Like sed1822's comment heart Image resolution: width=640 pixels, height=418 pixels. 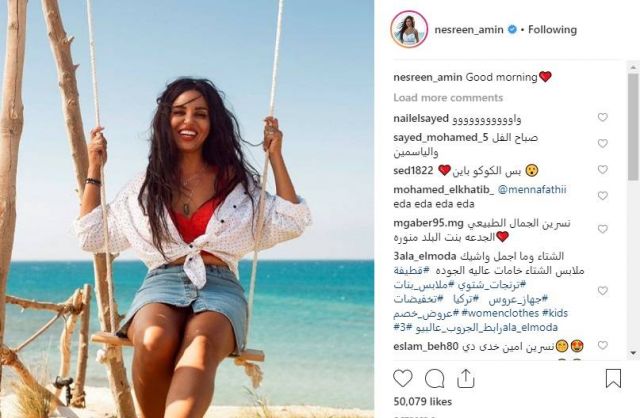(602, 169)
